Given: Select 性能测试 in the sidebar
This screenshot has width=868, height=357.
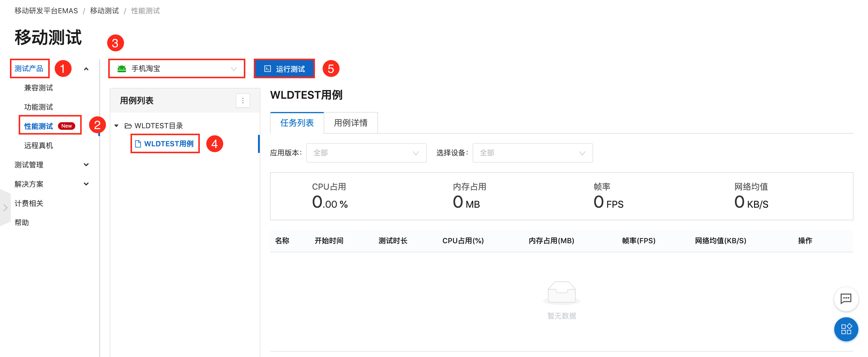Looking at the screenshot, I should click(38, 126).
